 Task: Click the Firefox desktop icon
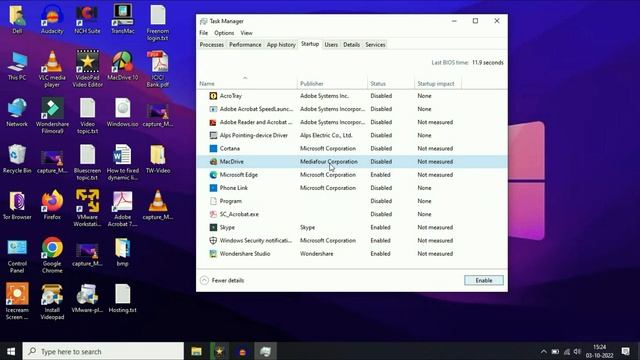(52, 205)
